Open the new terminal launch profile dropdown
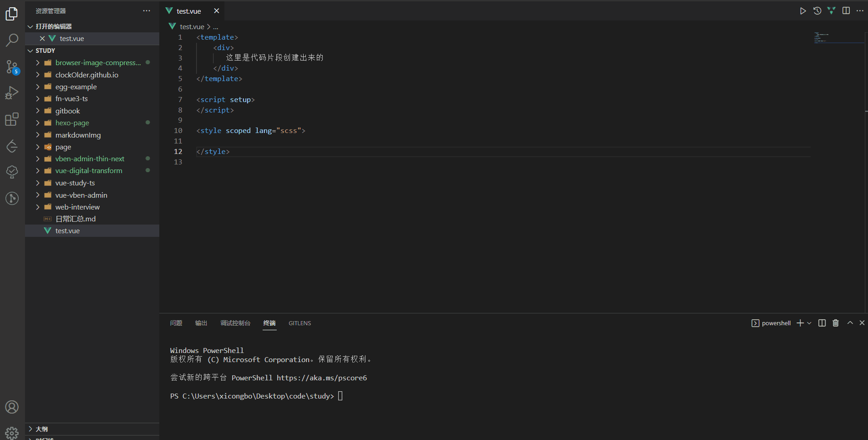Viewport: 868px width, 440px height. pyautogui.click(x=809, y=323)
